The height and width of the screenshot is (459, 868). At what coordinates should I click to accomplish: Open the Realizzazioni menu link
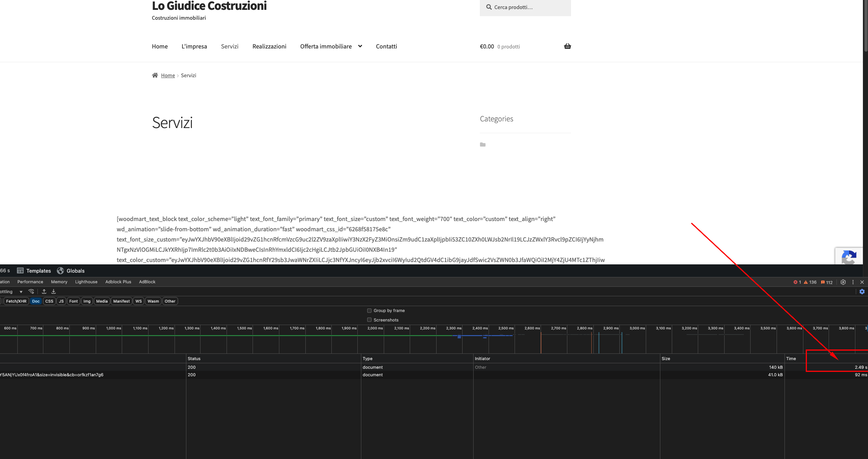click(270, 46)
